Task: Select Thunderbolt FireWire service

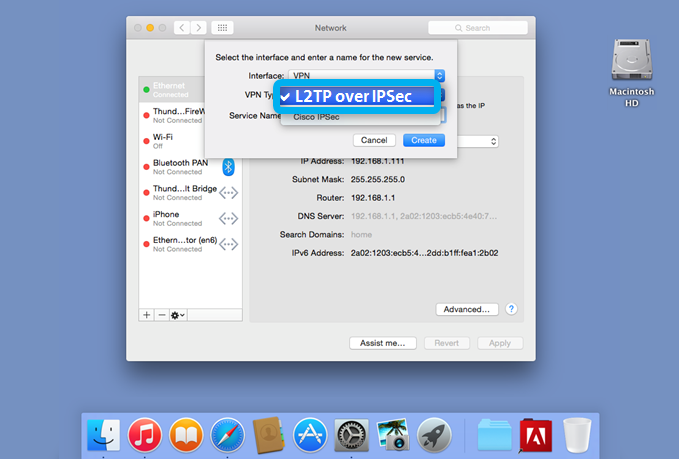Action: click(x=172, y=115)
